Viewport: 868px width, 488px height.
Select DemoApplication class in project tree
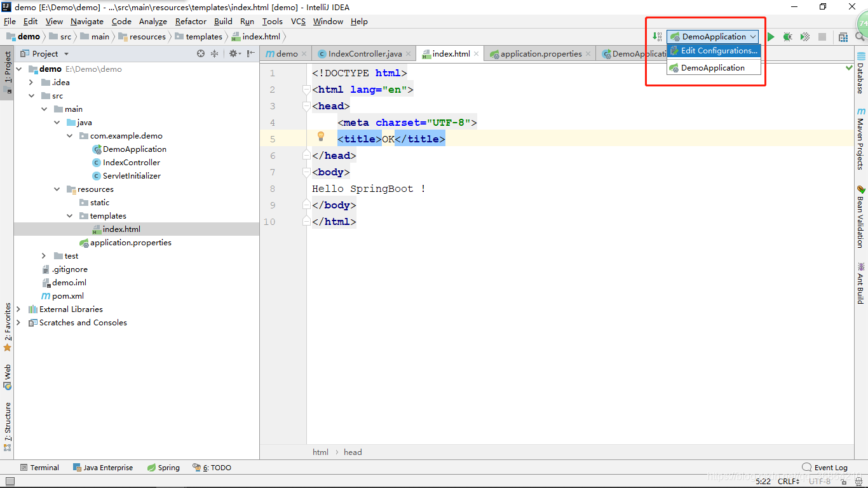pos(134,149)
